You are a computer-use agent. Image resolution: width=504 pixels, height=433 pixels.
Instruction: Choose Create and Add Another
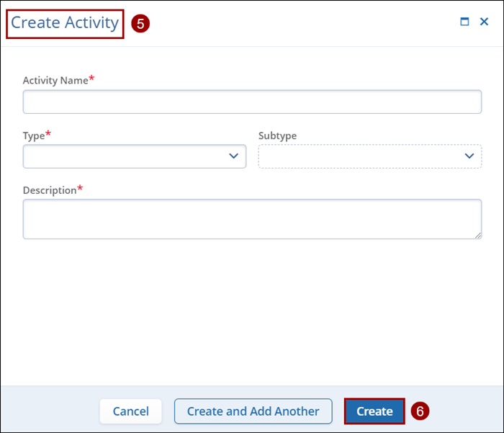(x=253, y=411)
